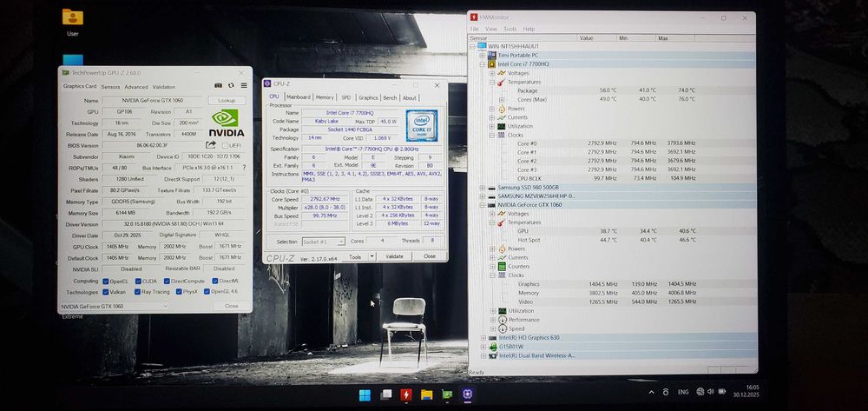This screenshot has height=411, width=868.
Task: Open the Socket #1 selection dropdown in CPU-Z
Action: [x=324, y=242]
